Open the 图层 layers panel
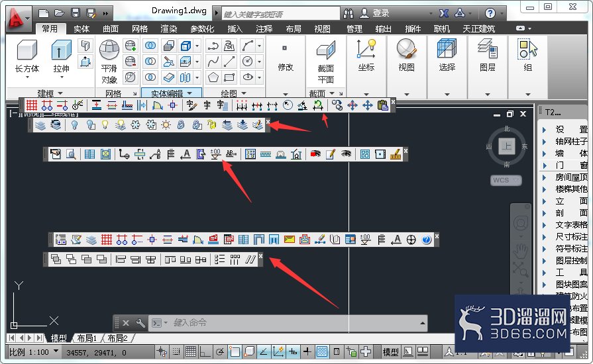593x364 pixels. click(x=488, y=55)
